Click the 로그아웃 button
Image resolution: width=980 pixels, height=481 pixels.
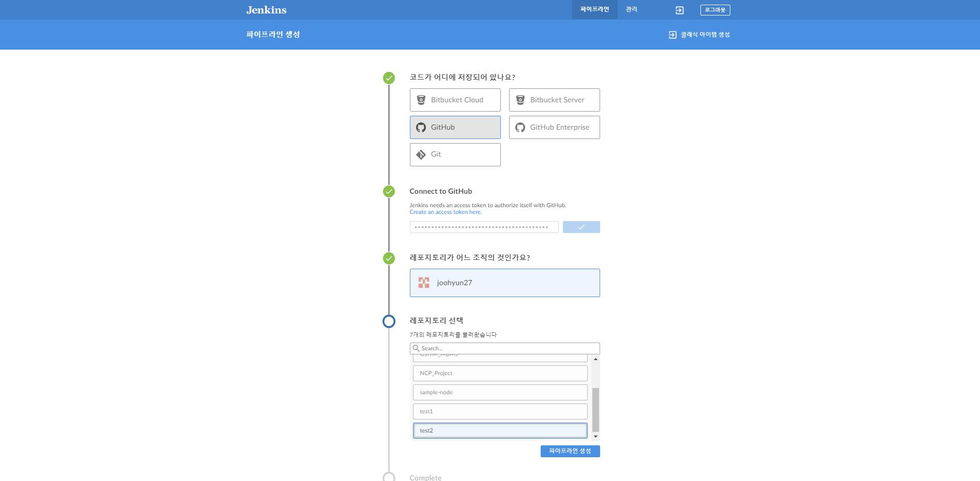pos(715,10)
